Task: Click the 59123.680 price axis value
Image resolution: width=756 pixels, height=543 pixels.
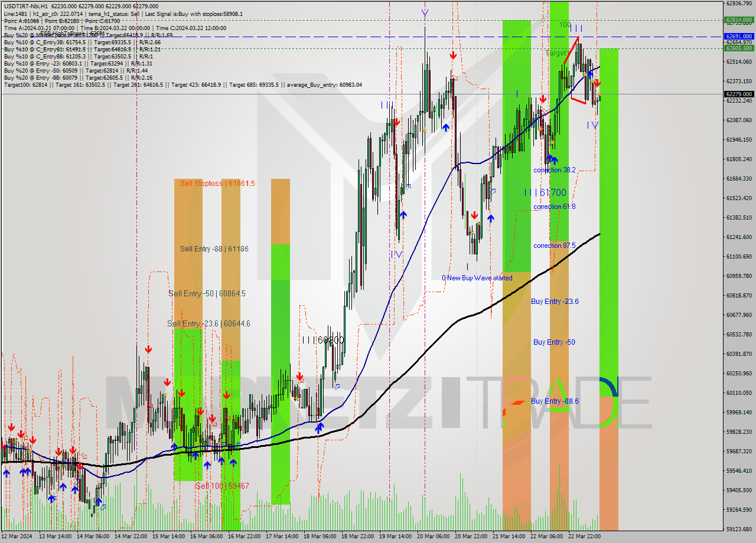Action: click(x=739, y=529)
